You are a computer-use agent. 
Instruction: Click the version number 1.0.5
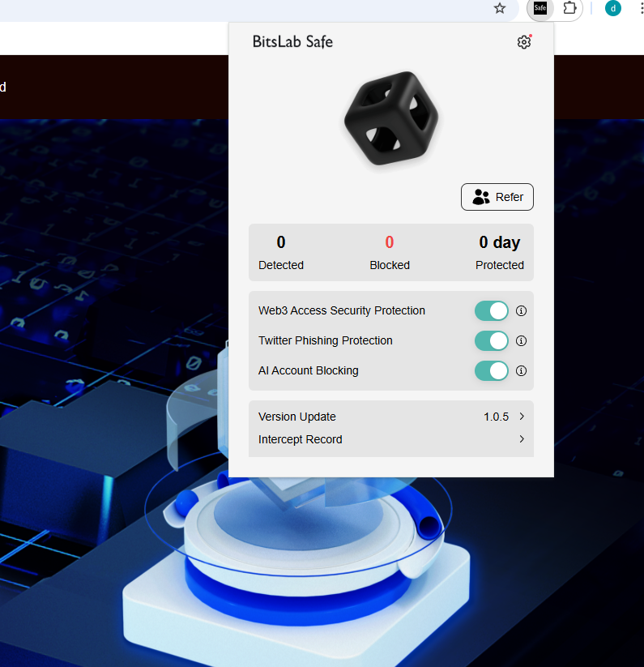coord(496,417)
